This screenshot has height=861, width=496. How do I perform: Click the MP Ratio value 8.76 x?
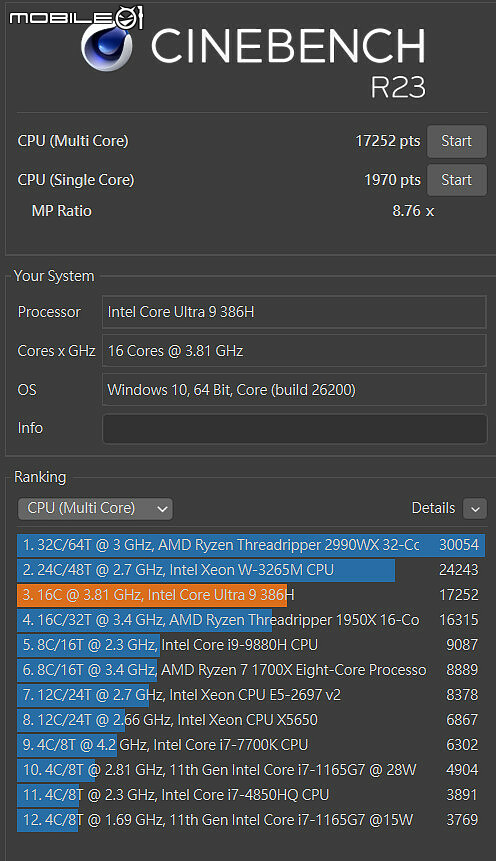click(x=413, y=211)
